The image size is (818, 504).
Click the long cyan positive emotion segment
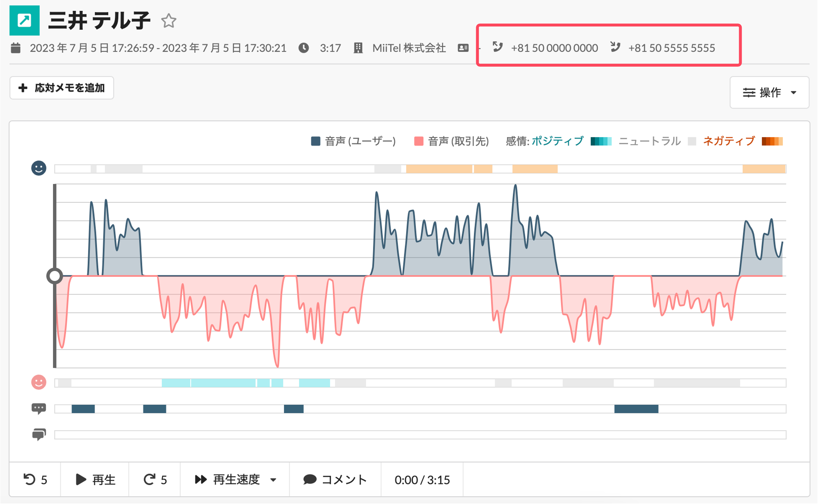coord(223,383)
